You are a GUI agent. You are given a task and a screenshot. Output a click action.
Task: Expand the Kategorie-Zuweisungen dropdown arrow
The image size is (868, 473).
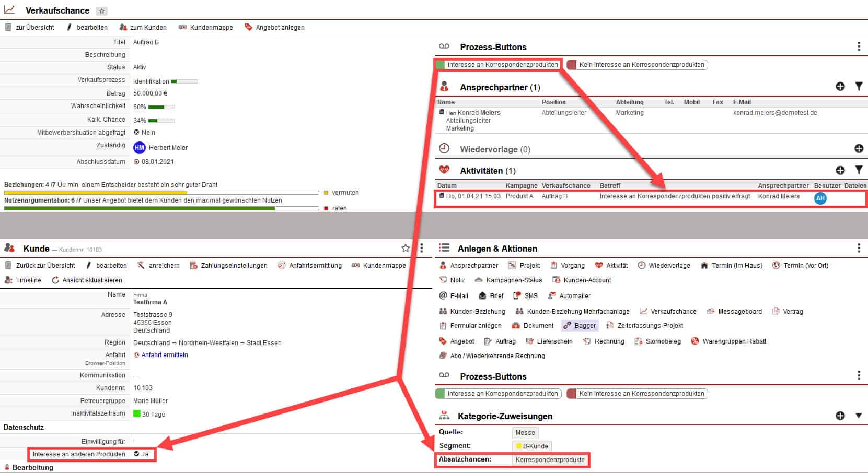point(858,416)
